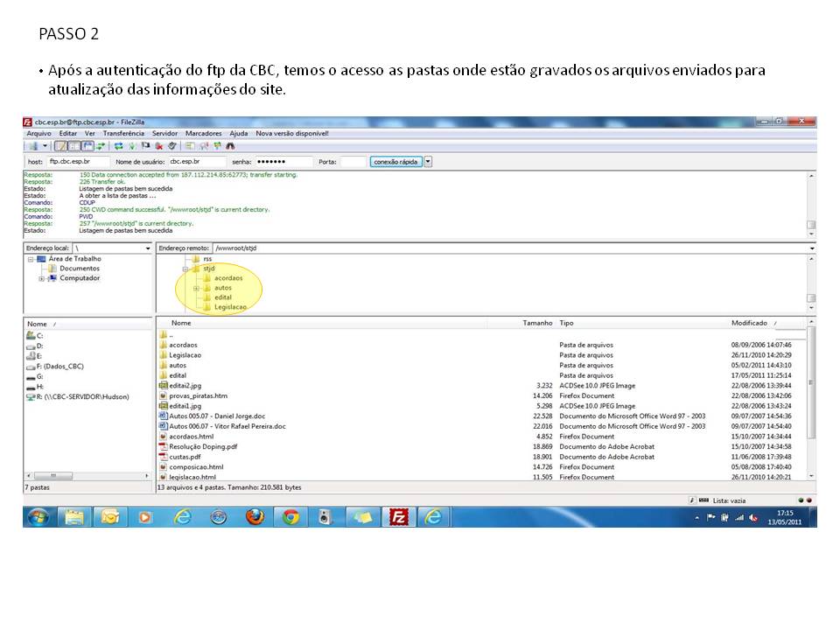
Task: Click the refresh file listing icon
Action: tap(118, 146)
